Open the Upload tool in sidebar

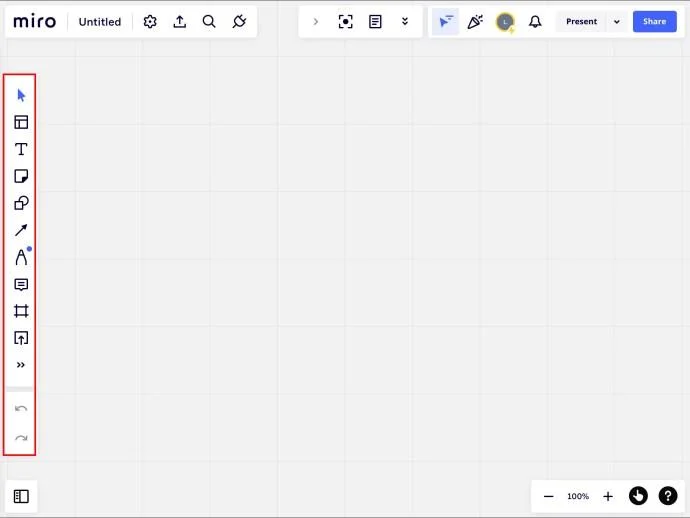[x=21, y=338]
